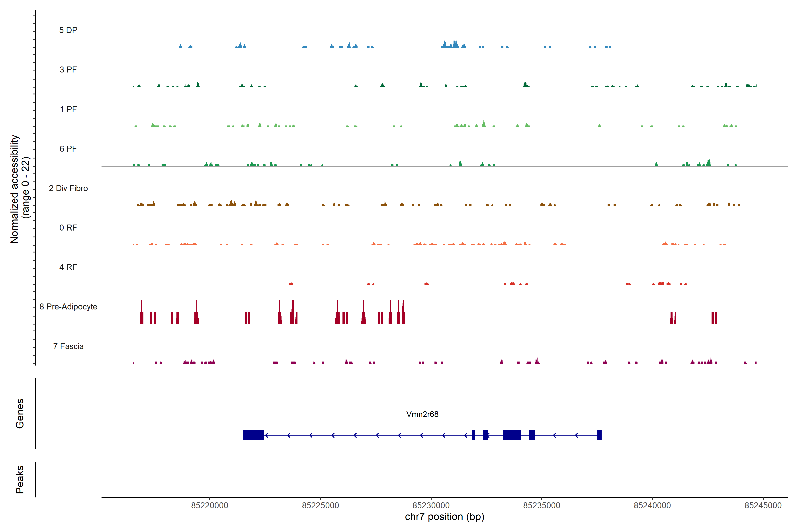Viewport: 798px width, 532px height.
Task: Select the 8 Pre-Adipocyte track label
Action: point(68,306)
